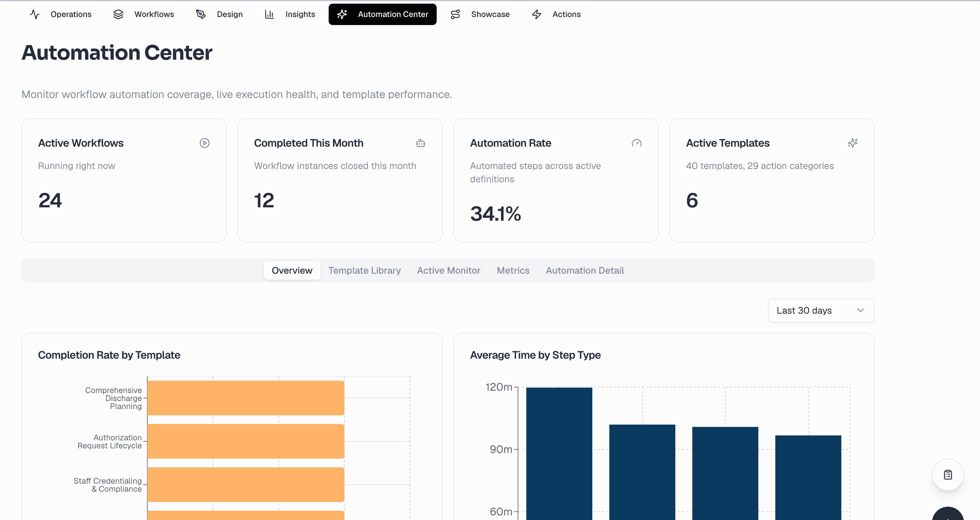Click the 34.1% automation rate value
Screen dimensions: 980x520
495,214
